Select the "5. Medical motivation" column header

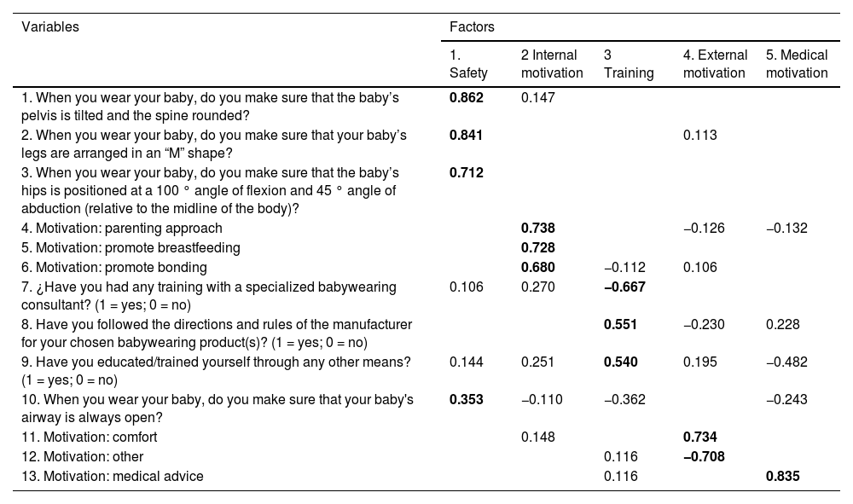(796, 64)
